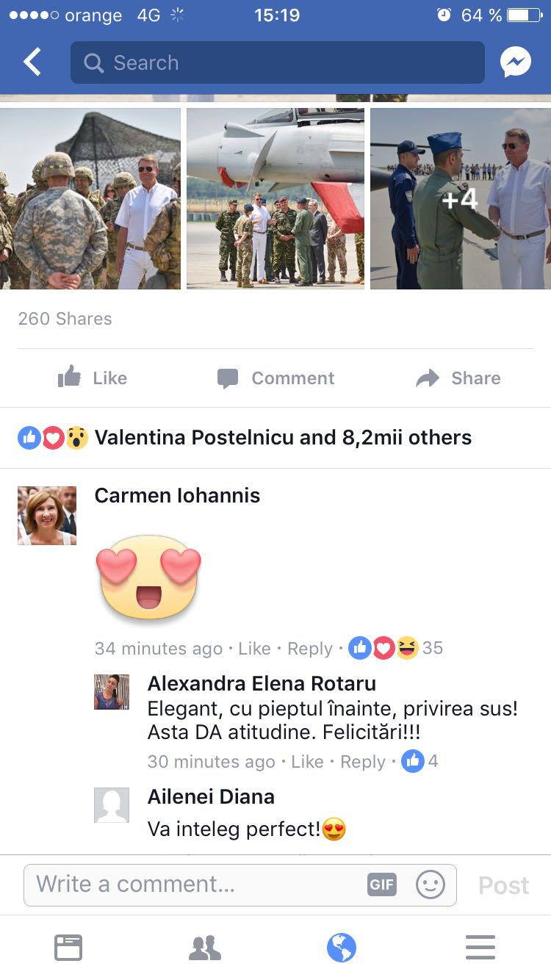This screenshot has height=980, width=551.
Task: Open Messenger from the top bar
Action: click(516, 62)
